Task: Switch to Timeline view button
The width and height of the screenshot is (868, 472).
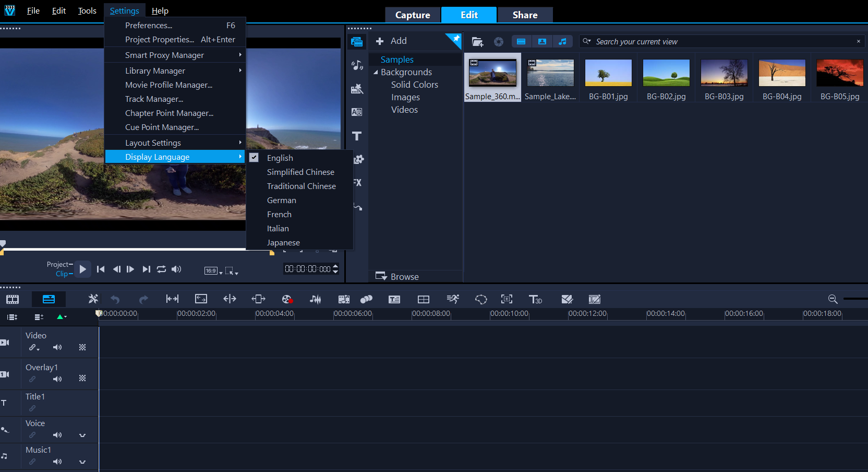Action: 49,299
